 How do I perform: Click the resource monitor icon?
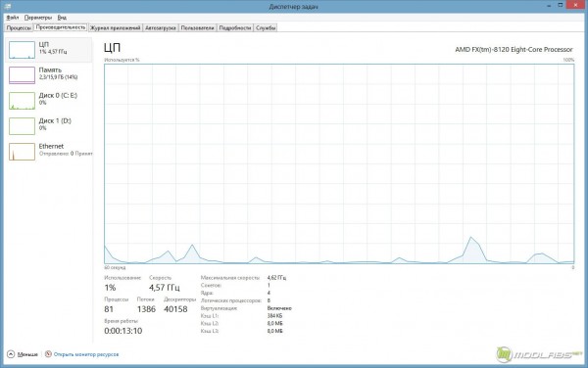tap(48, 354)
